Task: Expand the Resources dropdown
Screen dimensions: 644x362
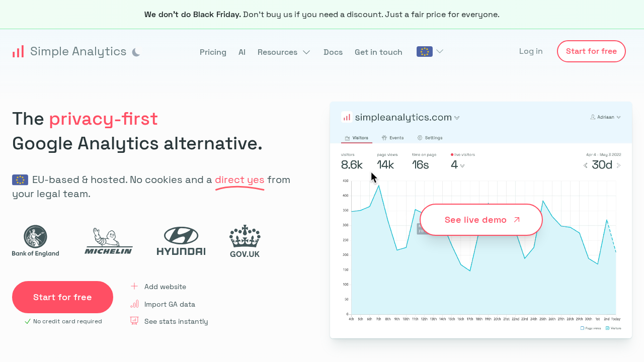Action: [284, 52]
